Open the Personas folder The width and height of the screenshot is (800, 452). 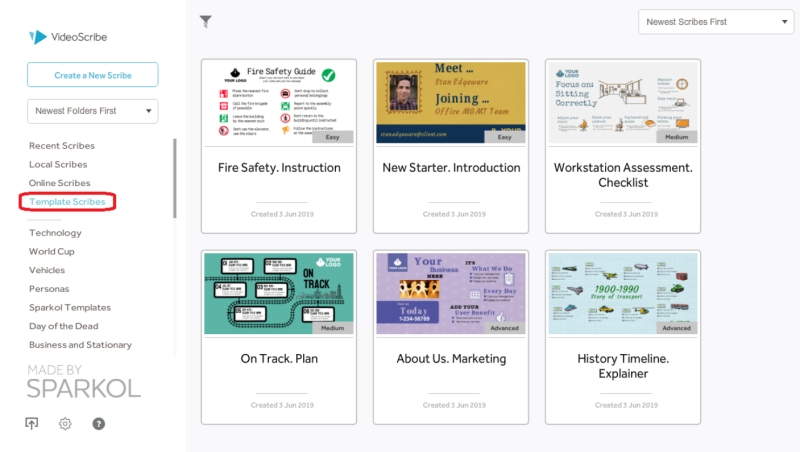(x=49, y=289)
